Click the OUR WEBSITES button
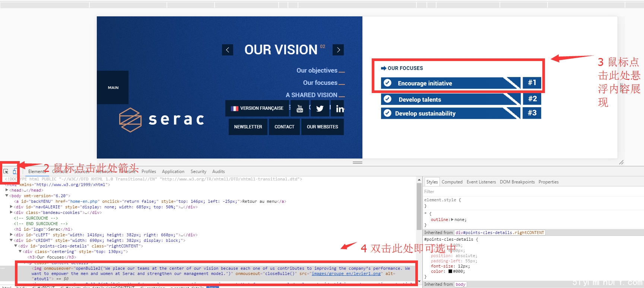Screen dimensions: 644x288 [323, 127]
